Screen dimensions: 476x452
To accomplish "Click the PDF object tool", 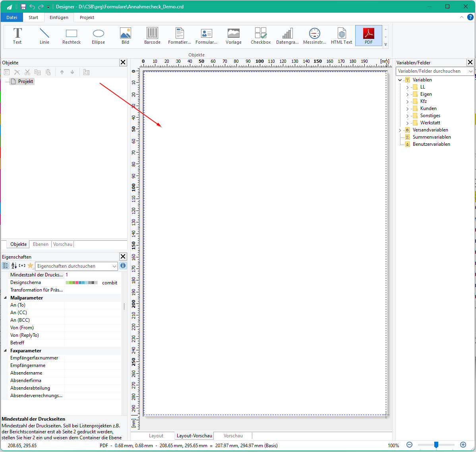I will (x=369, y=36).
